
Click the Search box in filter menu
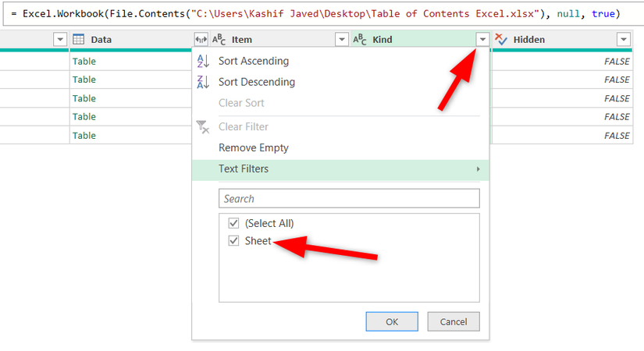tap(349, 199)
